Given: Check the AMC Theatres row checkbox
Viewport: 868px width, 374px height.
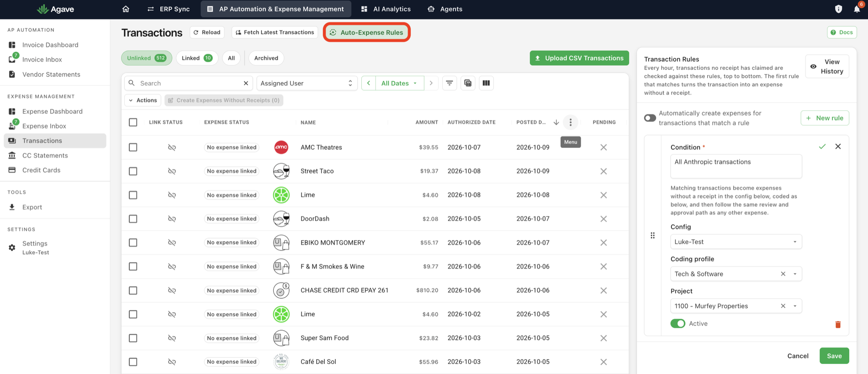Looking at the screenshot, I should coord(133,147).
